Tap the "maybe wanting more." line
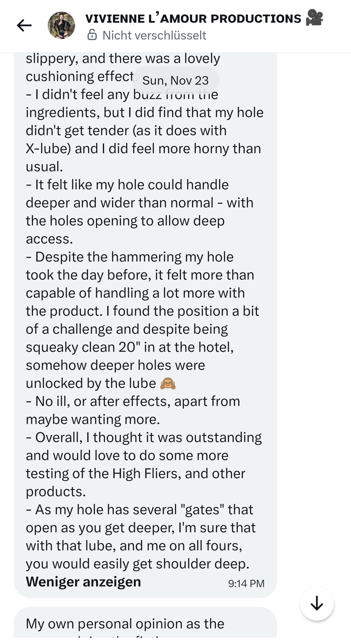The width and height of the screenshot is (351, 644). 93,419
